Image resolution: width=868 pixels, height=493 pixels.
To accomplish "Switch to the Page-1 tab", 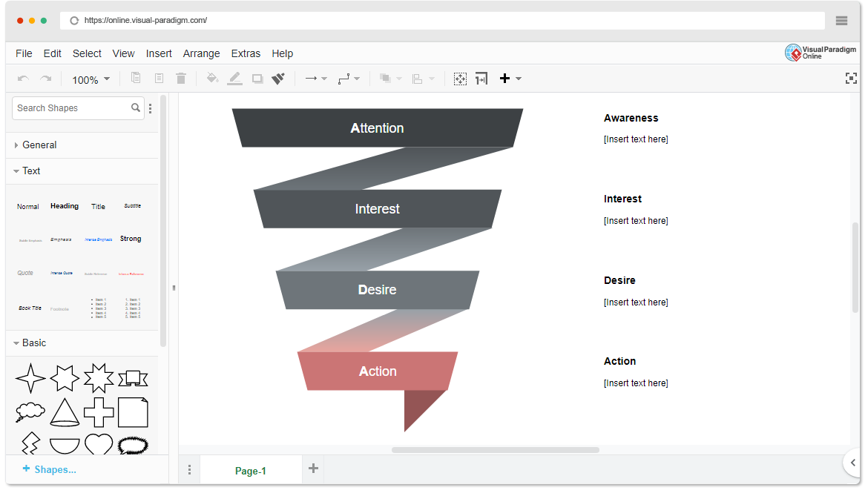I will pos(251,470).
